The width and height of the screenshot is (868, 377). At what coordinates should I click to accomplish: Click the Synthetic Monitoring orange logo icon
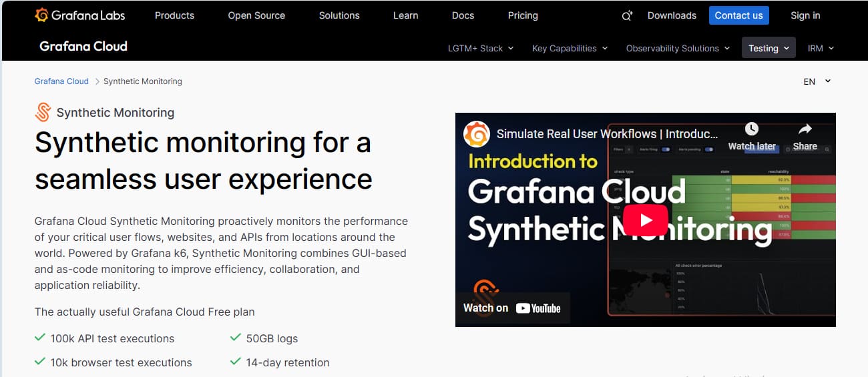(x=43, y=112)
